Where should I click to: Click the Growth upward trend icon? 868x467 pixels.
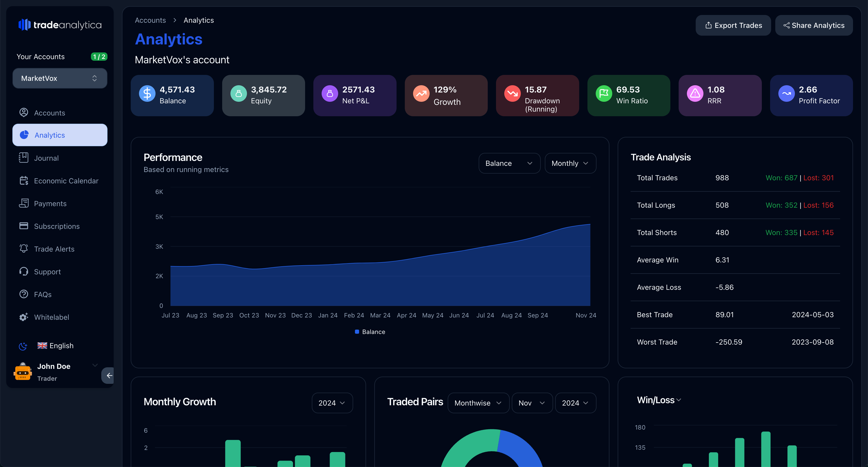coord(421,93)
